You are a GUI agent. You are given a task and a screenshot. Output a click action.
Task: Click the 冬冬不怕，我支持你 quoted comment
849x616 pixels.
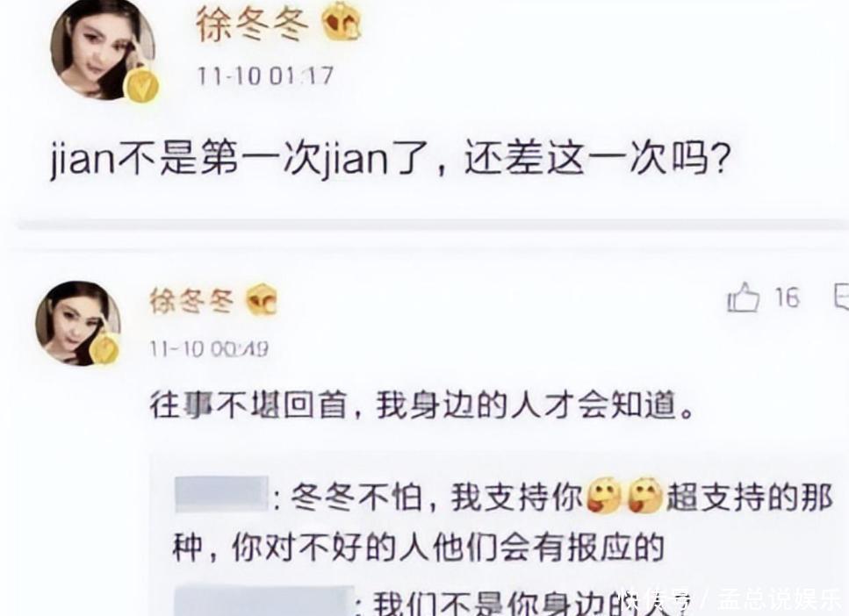502,522
